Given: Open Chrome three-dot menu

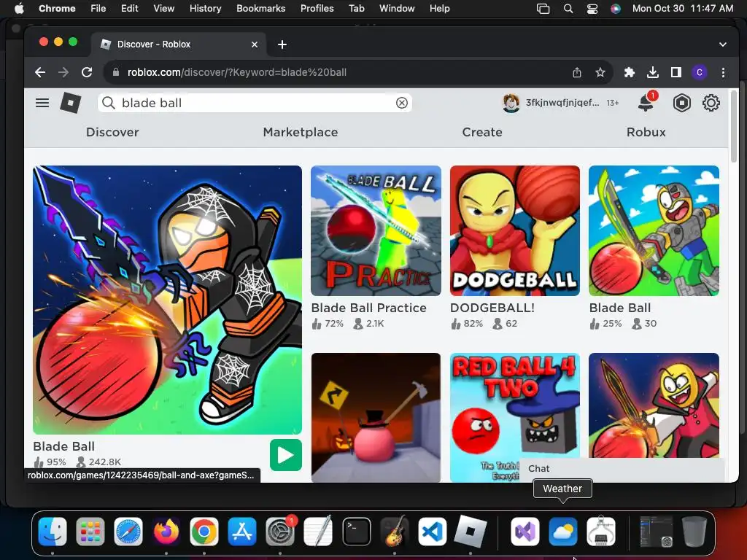Looking at the screenshot, I should (723, 72).
